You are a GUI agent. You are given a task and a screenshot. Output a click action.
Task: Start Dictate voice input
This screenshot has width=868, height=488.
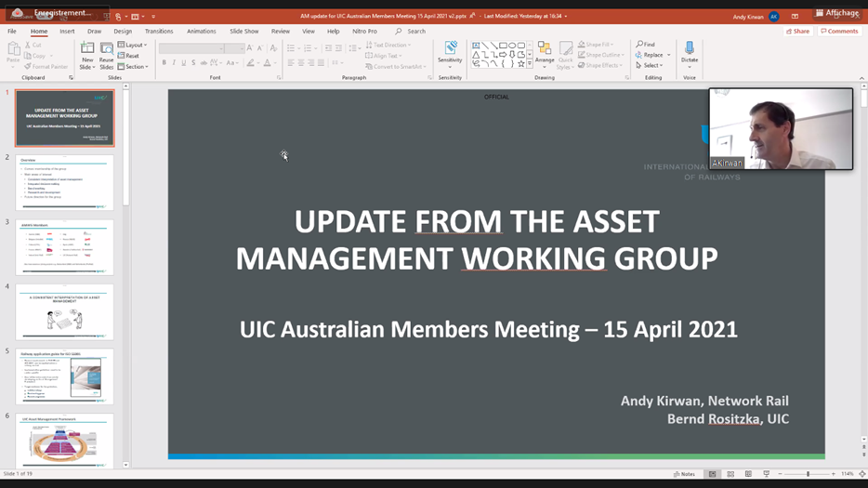(690, 53)
